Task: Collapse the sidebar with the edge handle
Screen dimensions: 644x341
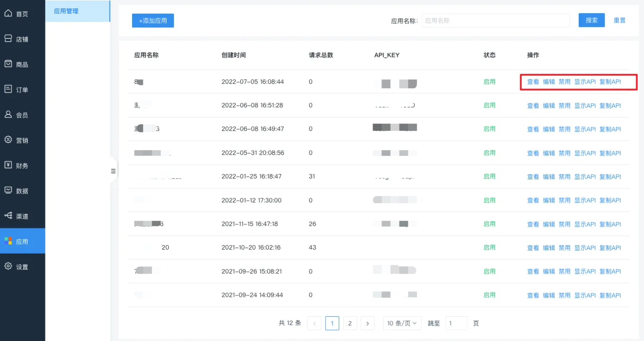Action: pyautogui.click(x=114, y=170)
